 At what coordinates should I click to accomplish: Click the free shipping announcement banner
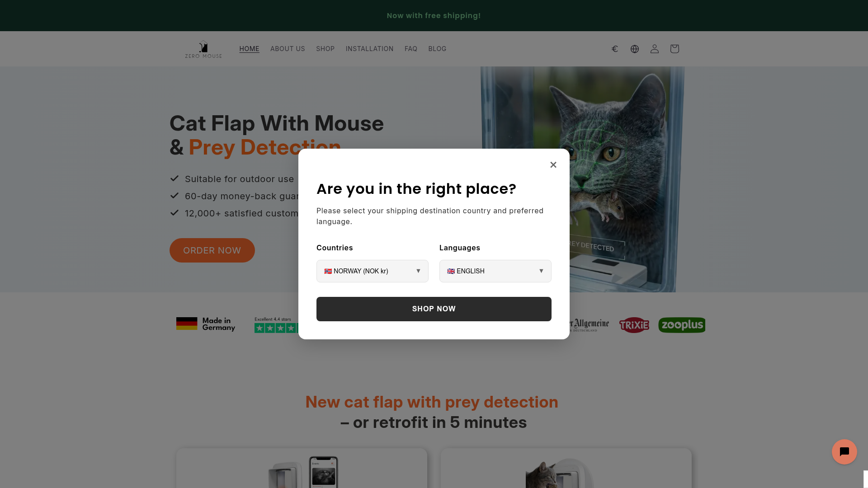[434, 16]
